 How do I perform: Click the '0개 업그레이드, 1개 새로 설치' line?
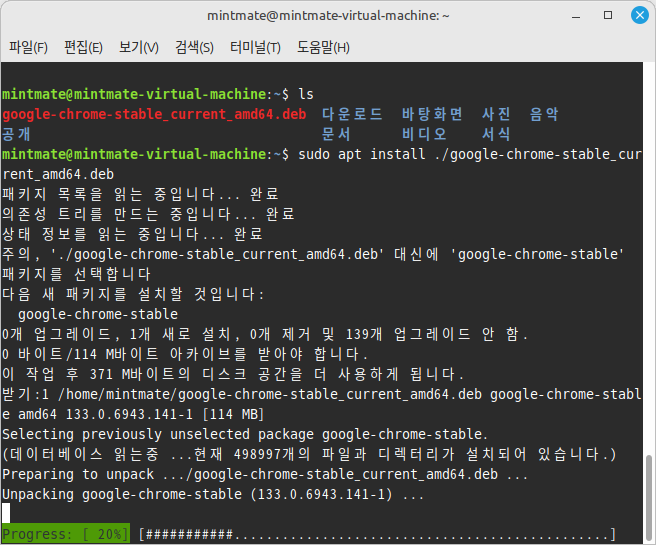click(264, 334)
